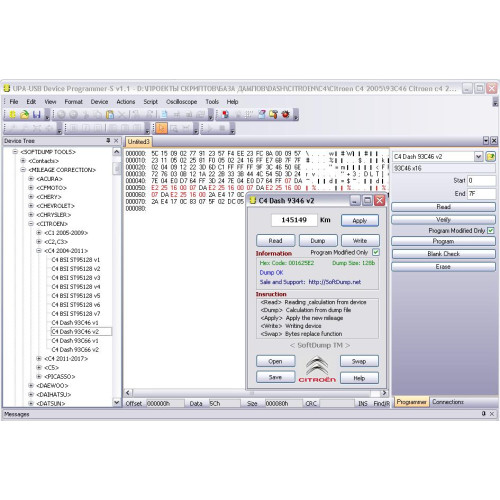The image size is (500, 500).
Task: Open the http://SoftDump.net link
Action: click(334, 282)
